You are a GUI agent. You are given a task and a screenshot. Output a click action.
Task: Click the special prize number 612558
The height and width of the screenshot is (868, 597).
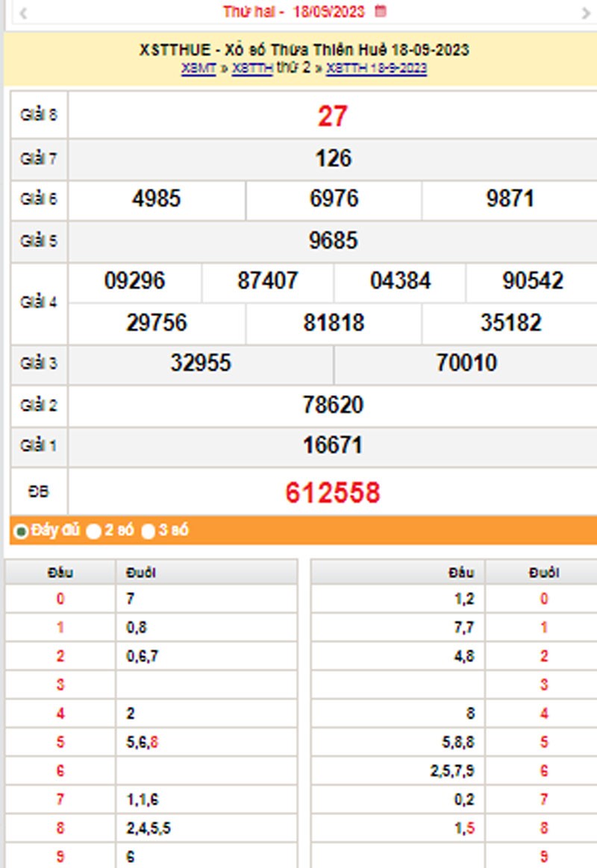coord(333,492)
